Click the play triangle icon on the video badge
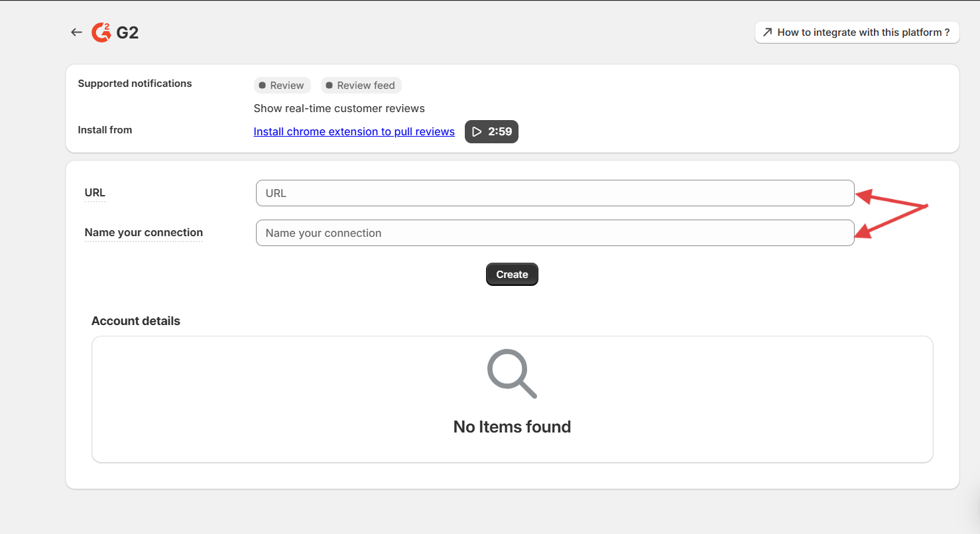Image resolution: width=980 pixels, height=534 pixels. pyautogui.click(x=477, y=131)
